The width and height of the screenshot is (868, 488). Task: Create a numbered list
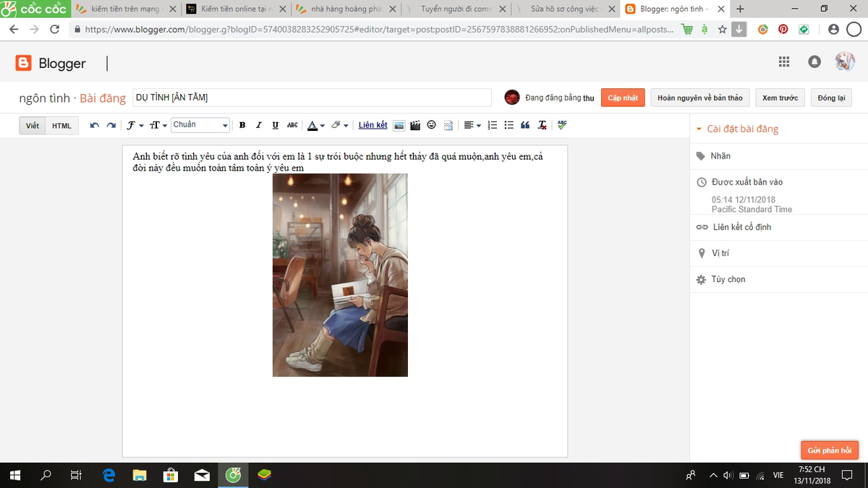[493, 125]
